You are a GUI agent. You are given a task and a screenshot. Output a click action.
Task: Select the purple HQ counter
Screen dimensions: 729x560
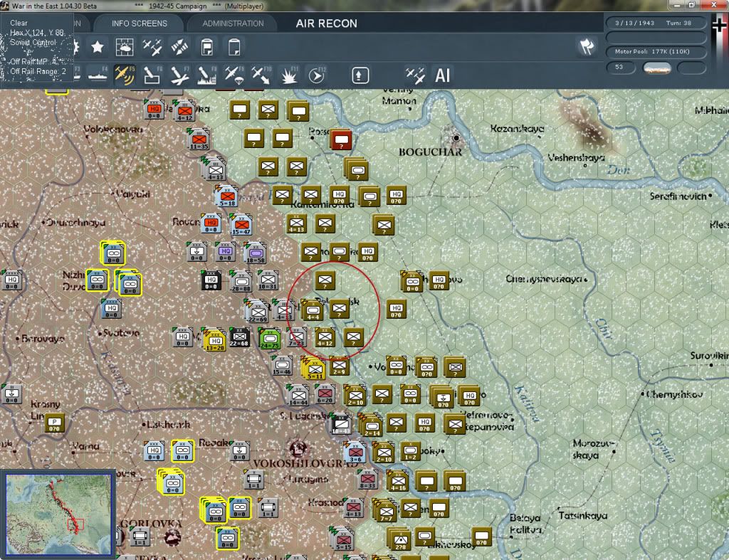click(x=225, y=253)
